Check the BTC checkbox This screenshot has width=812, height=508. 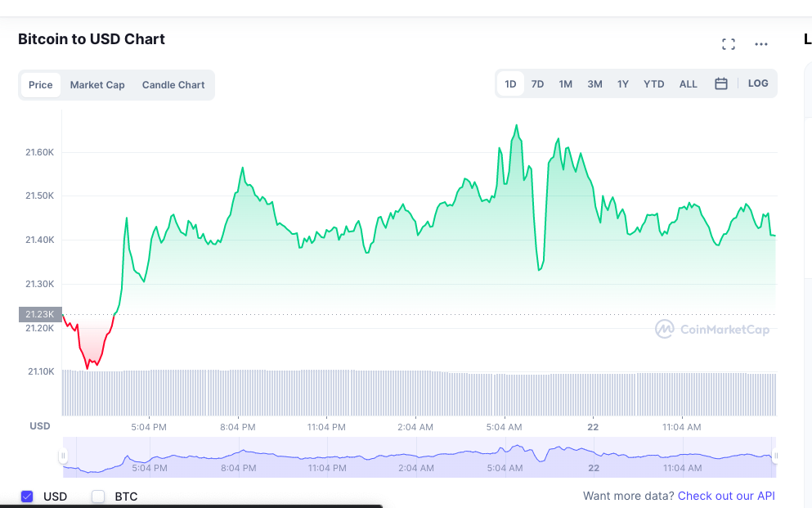point(98,497)
